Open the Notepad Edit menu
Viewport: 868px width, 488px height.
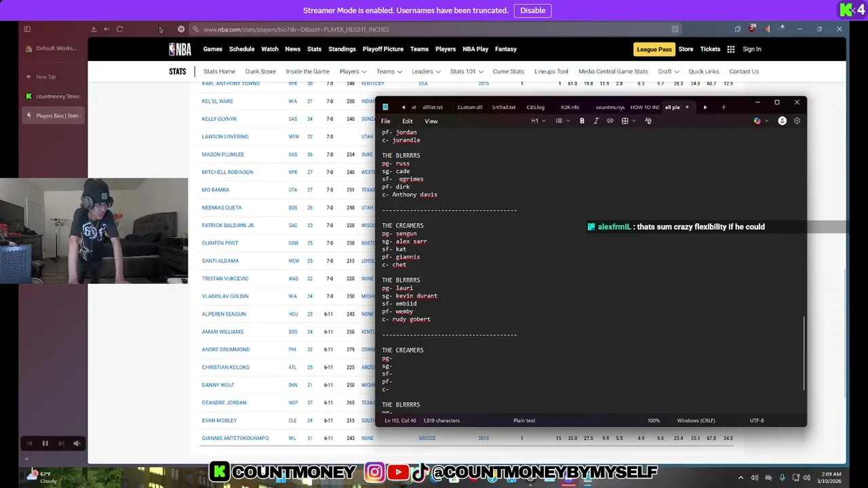click(408, 121)
